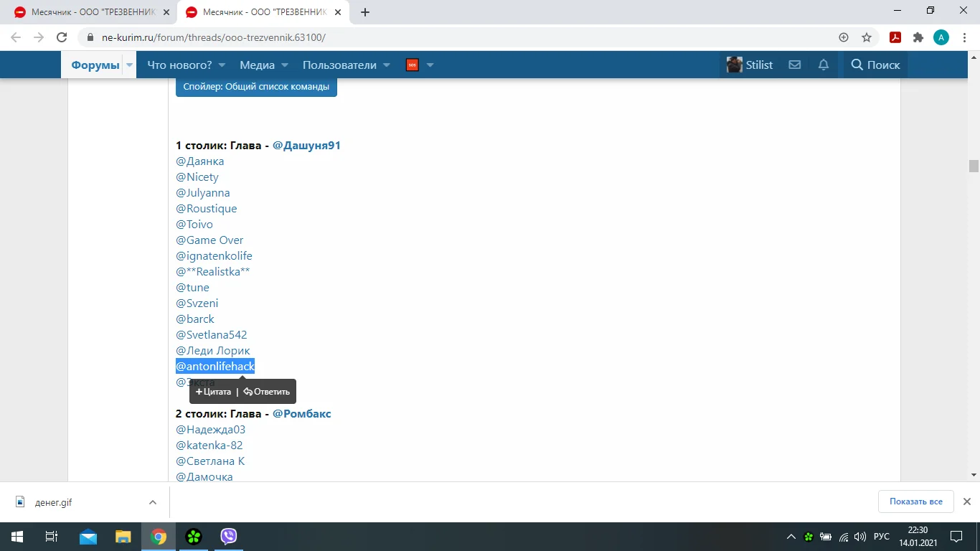Open the forum inbox envelope icon
This screenshot has height=551, width=980.
tap(795, 65)
